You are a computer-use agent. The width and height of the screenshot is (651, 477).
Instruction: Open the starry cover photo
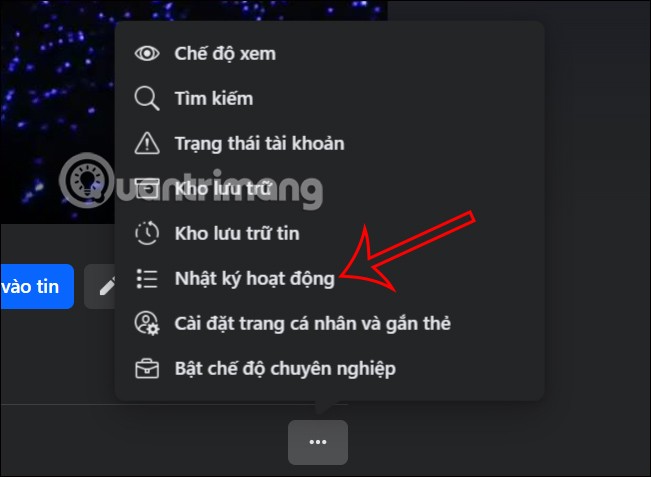coord(57,112)
